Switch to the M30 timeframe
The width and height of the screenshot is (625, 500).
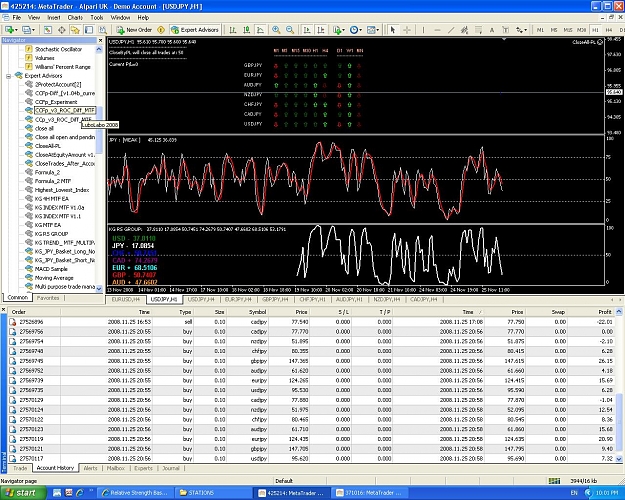point(582,30)
